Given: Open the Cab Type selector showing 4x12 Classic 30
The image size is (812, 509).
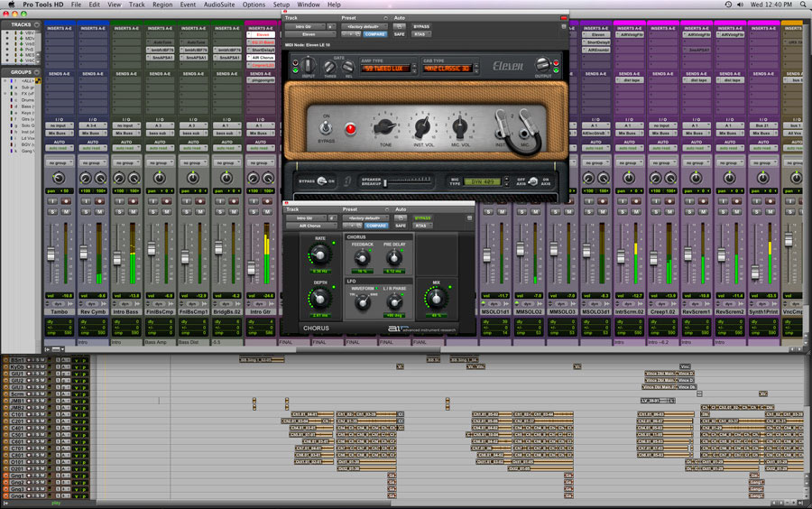Looking at the screenshot, I should click(x=448, y=69).
